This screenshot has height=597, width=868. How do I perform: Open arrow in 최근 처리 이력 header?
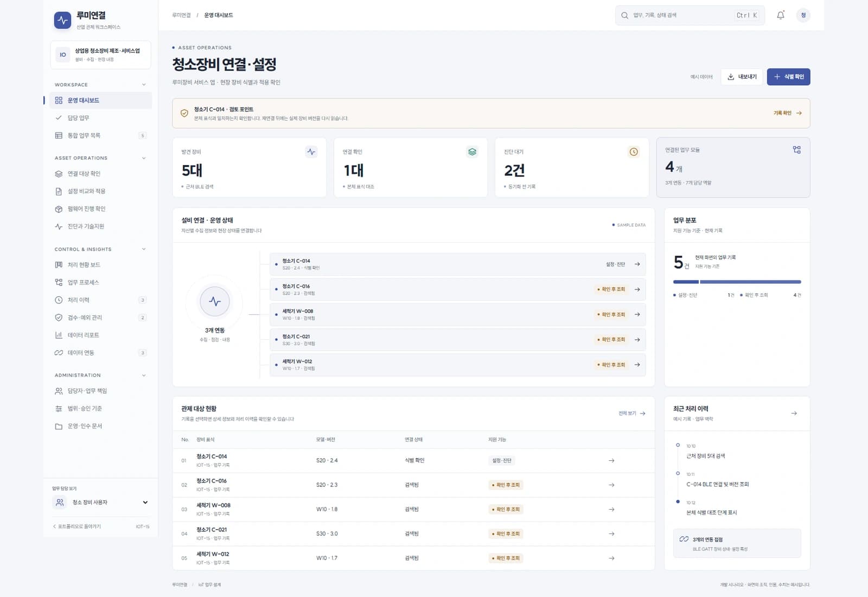(x=794, y=414)
